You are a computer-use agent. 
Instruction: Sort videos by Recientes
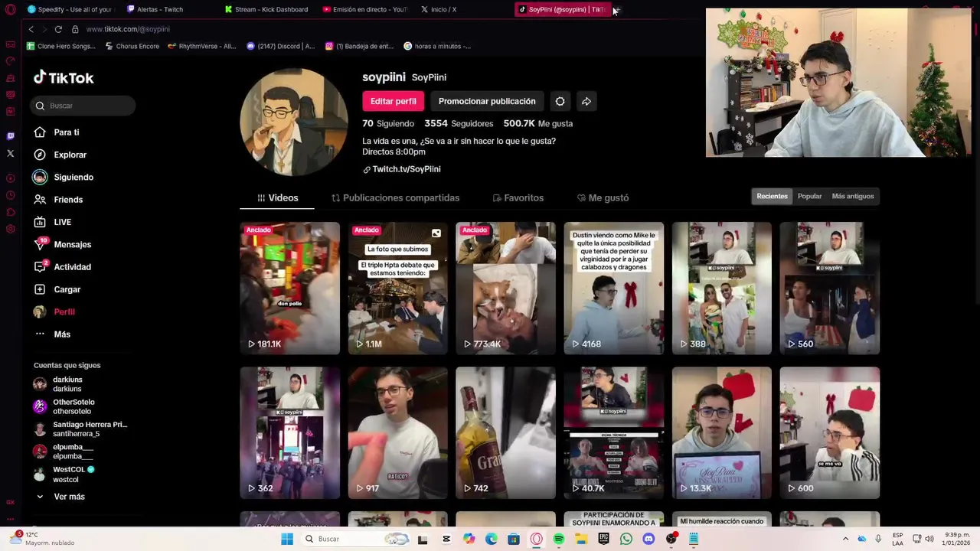pyautogui.click(x=772, y=197)
